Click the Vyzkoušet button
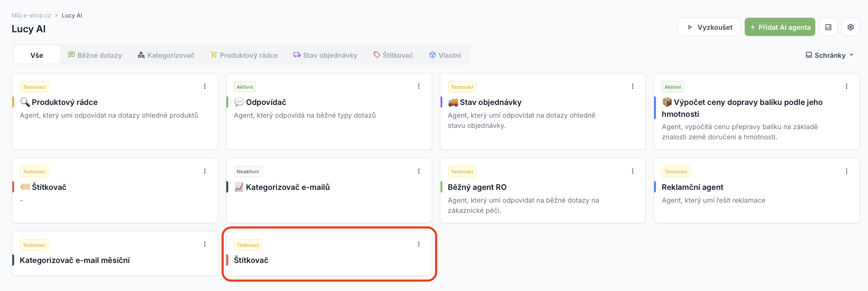This screenshot has height=291, width=868. (x=709, y=27)
